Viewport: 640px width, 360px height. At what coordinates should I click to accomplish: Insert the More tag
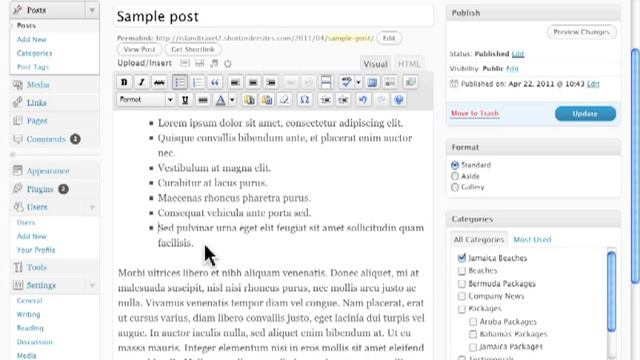[x=326, y=82]
